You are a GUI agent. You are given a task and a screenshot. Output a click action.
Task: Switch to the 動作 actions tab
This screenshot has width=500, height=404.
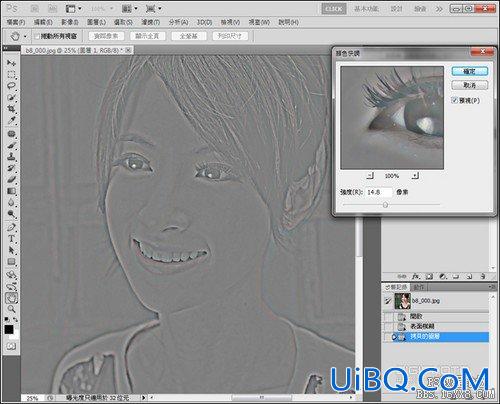419,287
